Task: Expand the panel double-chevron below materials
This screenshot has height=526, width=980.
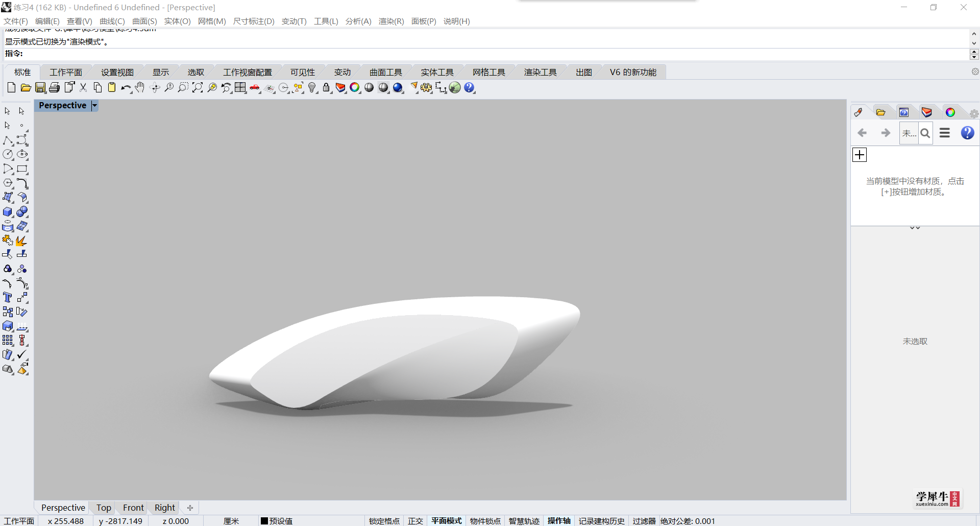Action: 915,228
